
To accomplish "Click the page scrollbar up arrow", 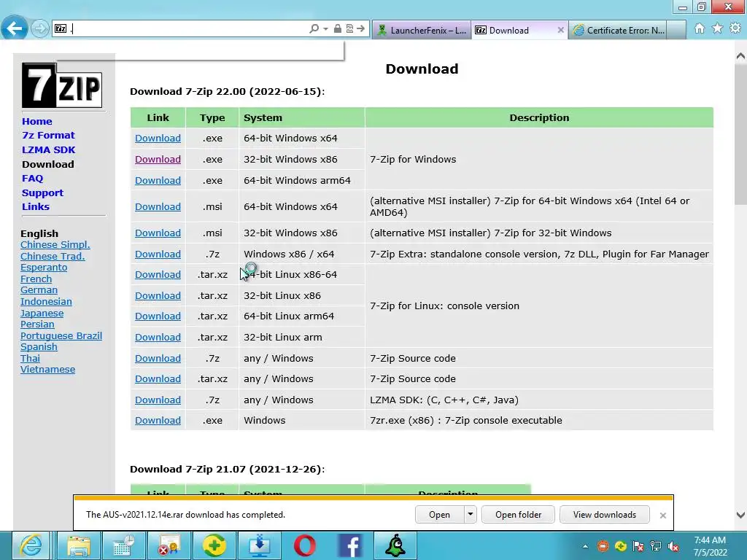I will (740, 56).
